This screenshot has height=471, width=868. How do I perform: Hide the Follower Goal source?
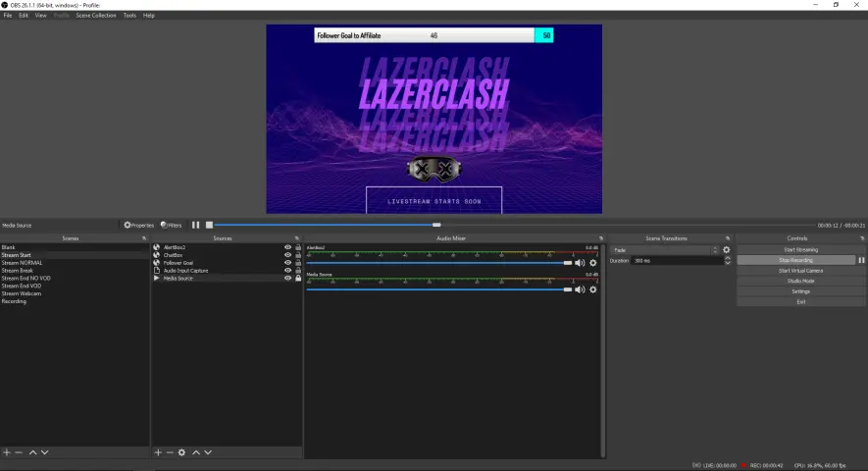coord(287,263)
